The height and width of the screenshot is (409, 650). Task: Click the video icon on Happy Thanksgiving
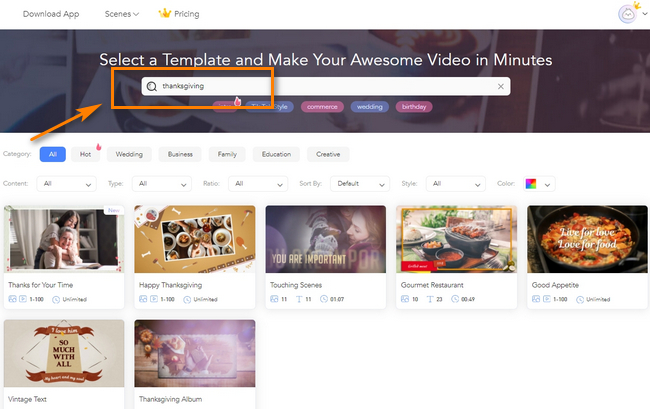154,299
